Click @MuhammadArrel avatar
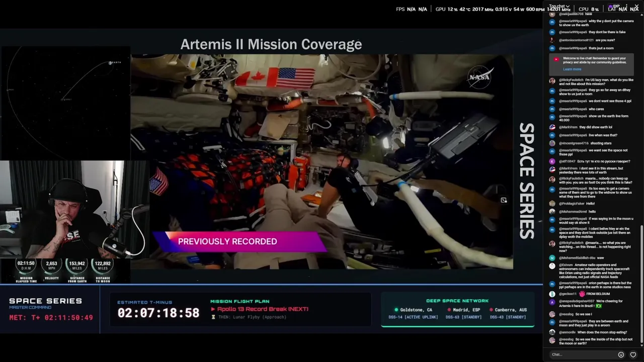644x362 pixels. click(x=552, y=212)
